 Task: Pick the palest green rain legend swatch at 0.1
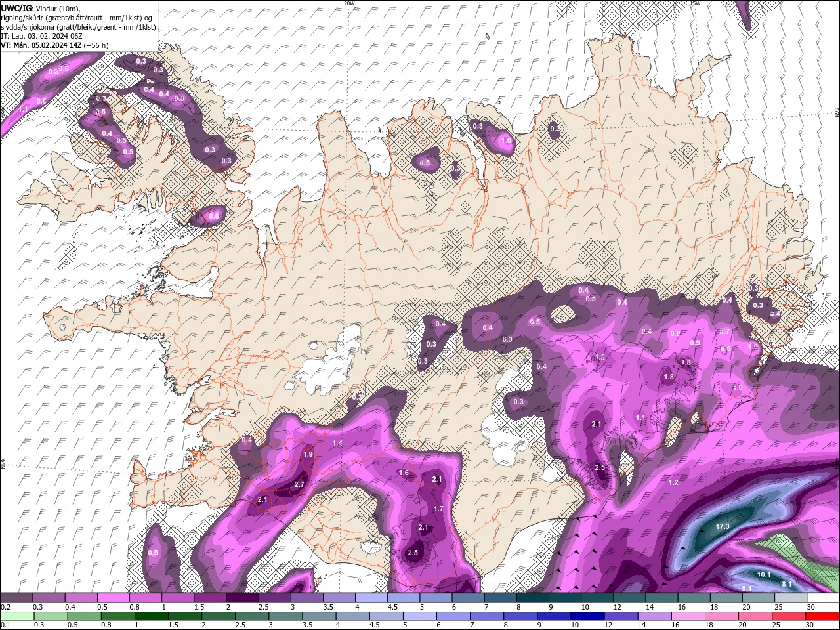tap(16, 616)
